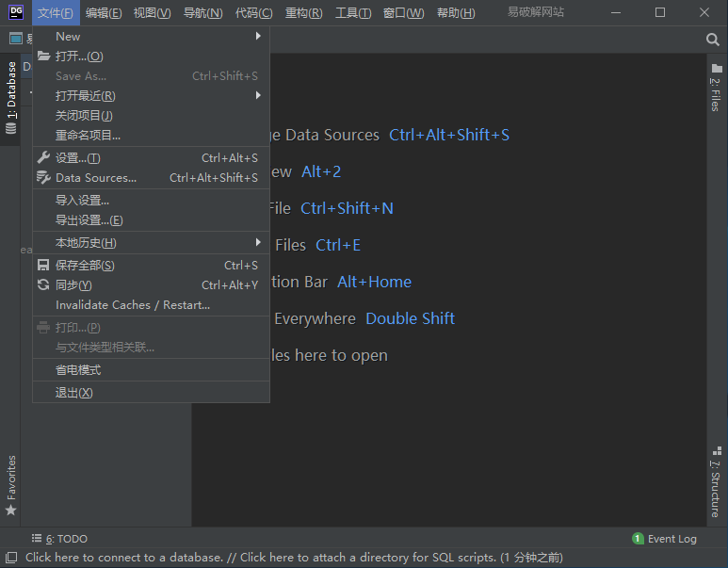728x568 pixels.
Task: Open the 重构(R) menu
Action: coord(303,13)
